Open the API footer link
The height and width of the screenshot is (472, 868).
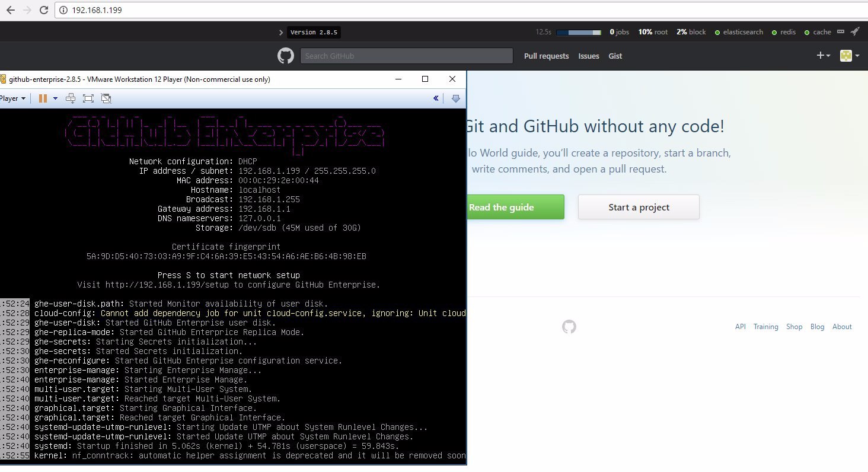pos(740,327)
